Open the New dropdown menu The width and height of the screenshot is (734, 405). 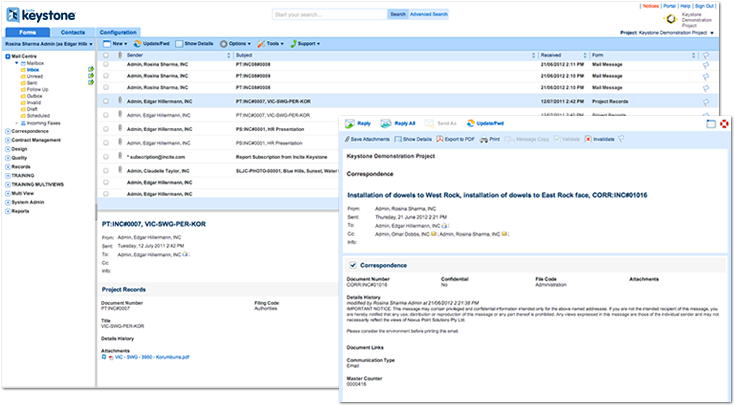pos(115,44)
